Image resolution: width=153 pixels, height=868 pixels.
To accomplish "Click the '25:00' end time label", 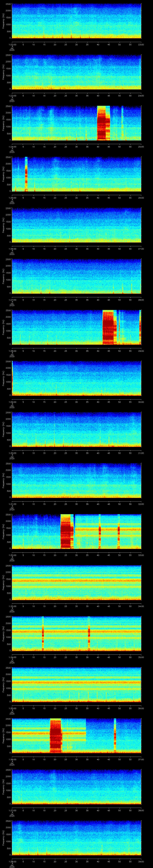I will pos(141,147).
